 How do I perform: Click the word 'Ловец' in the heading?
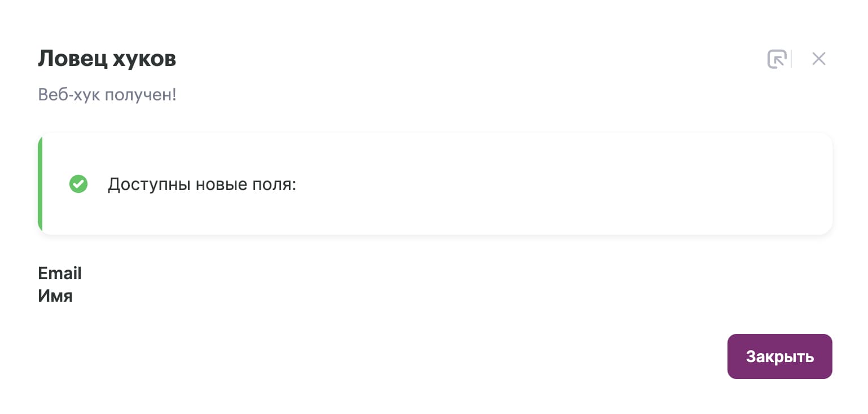point(72,59)
